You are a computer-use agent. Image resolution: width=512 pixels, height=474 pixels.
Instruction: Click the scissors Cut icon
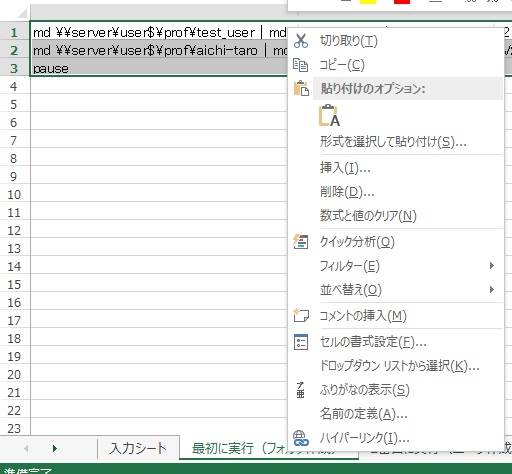pyautogui.click(x=301, y=41)
